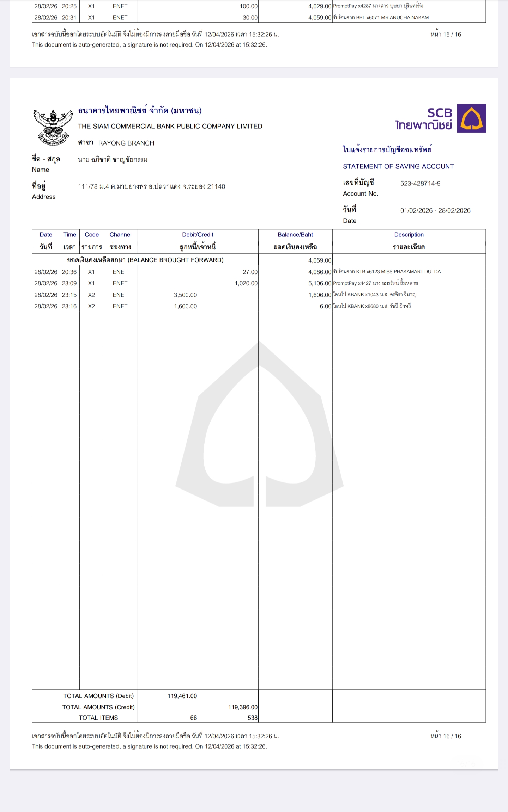Click the purple SCB logo icon

[471, 118]
